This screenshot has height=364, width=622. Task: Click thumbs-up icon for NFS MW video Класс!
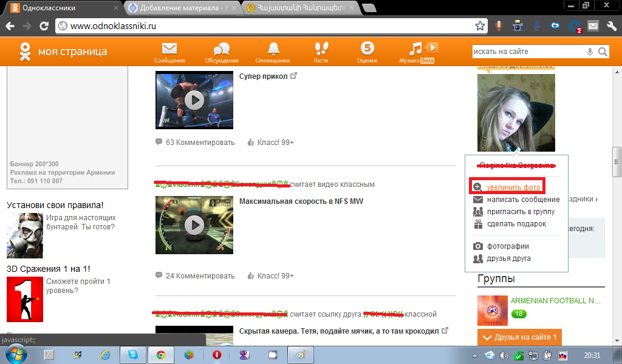(251, 275)
